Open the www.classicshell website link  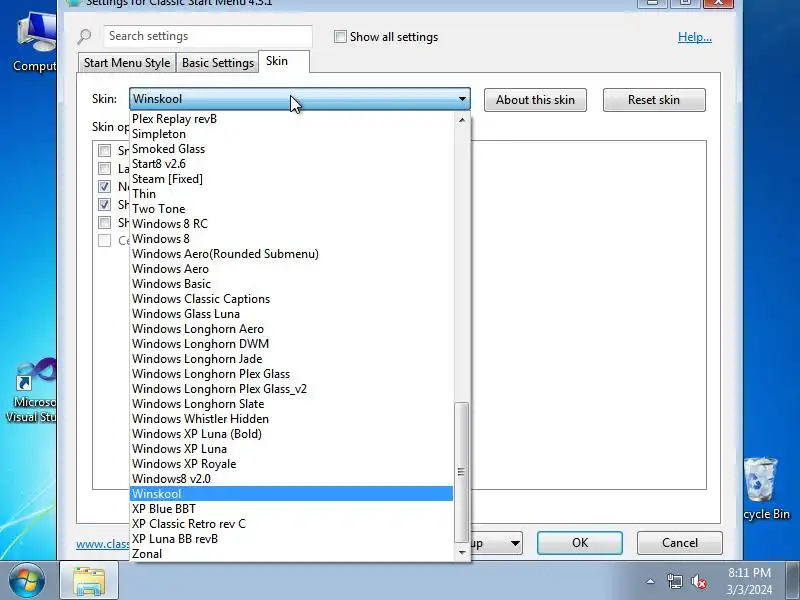click(103, 544)
